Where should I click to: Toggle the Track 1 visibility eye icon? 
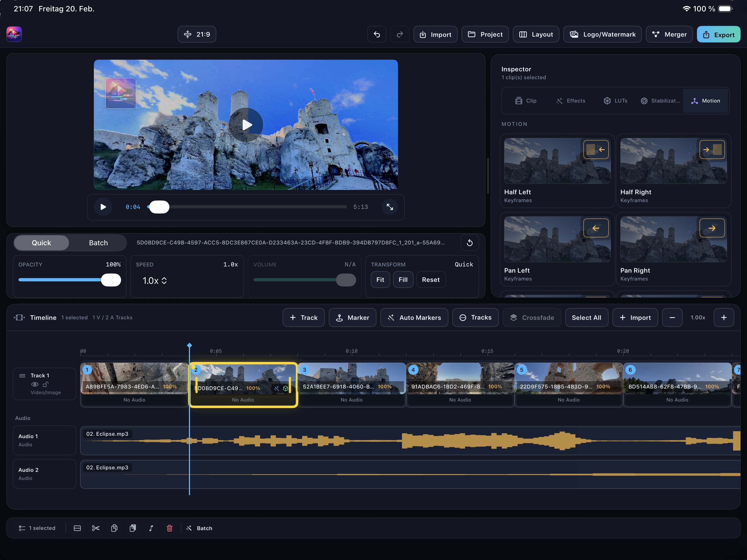click(34, 384)
